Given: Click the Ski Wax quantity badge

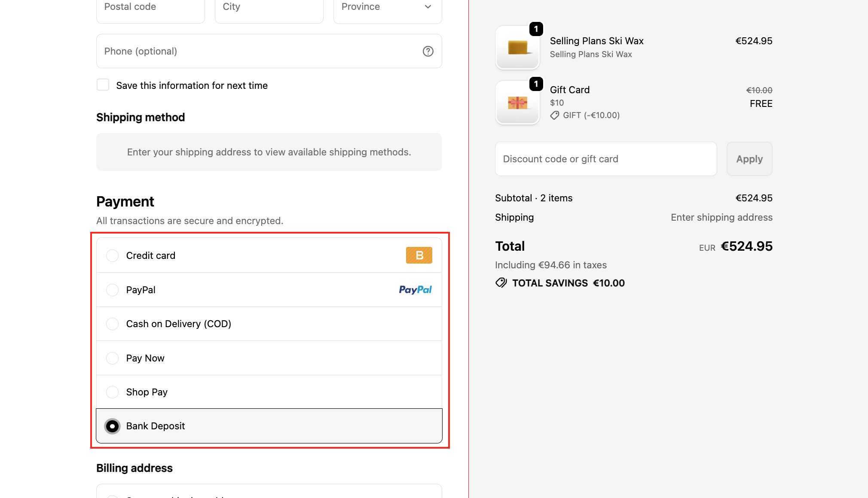Looking at the screenshot, I should click(536, 29).
